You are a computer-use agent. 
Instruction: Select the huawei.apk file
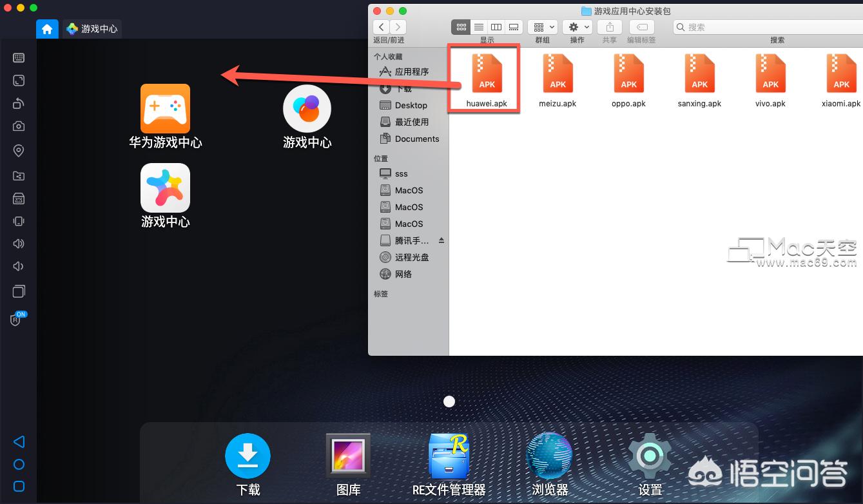[487, 80]
